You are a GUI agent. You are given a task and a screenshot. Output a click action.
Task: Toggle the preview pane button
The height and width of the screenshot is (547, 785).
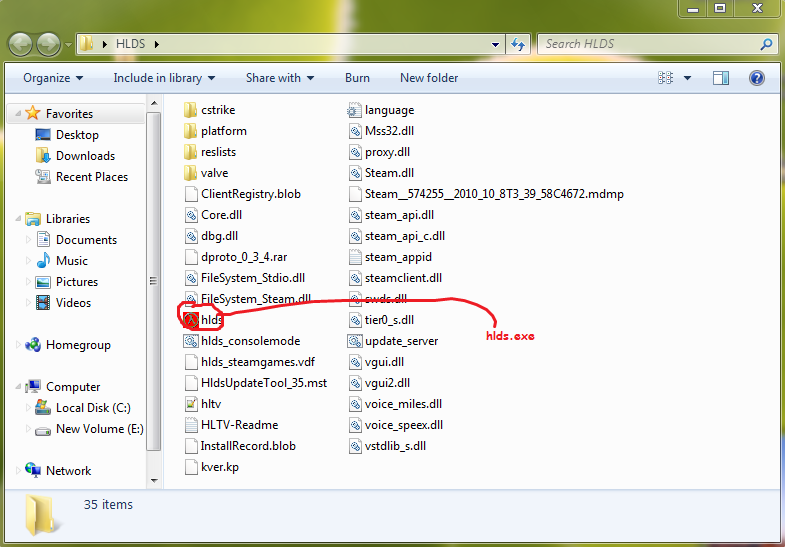coord(720,78)
